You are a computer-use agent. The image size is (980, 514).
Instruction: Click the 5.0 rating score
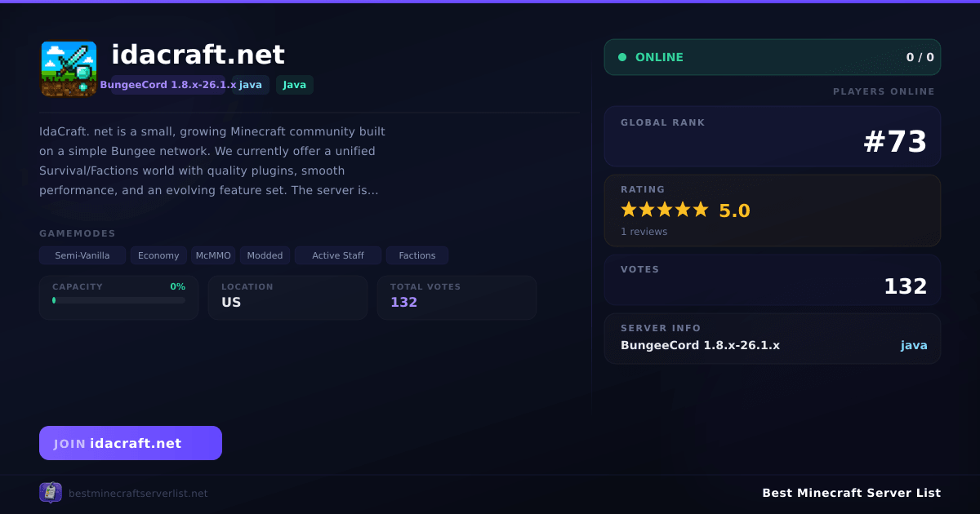click(x=734, y=210)
